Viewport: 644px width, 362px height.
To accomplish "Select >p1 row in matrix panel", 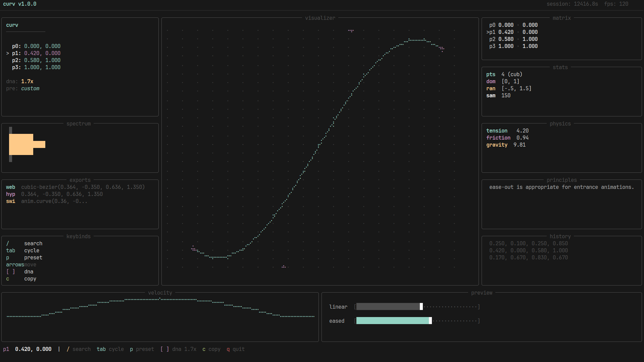I will point(512,32).
